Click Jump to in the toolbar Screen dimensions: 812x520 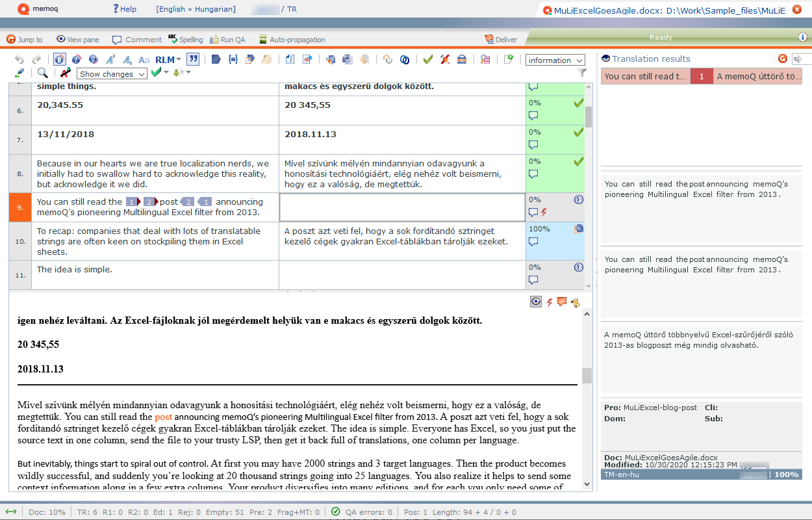point(25,40)
